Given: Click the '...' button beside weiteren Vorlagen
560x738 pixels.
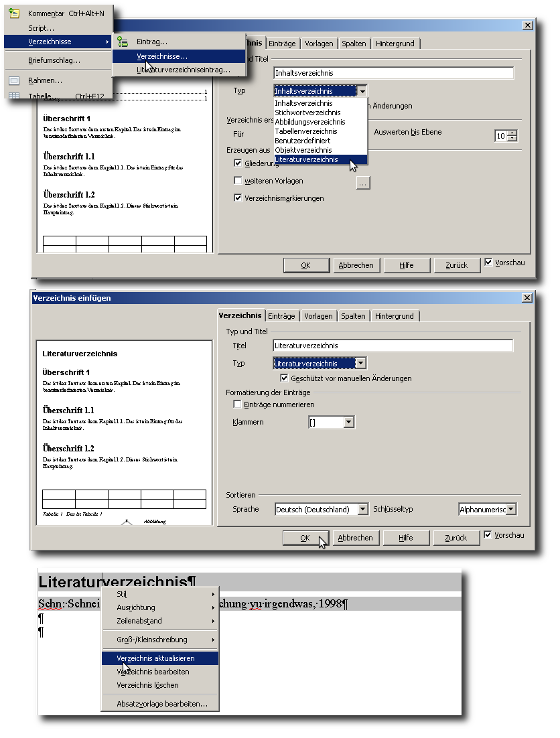Looking at the screenshot, I should click(x=363, y=182).
